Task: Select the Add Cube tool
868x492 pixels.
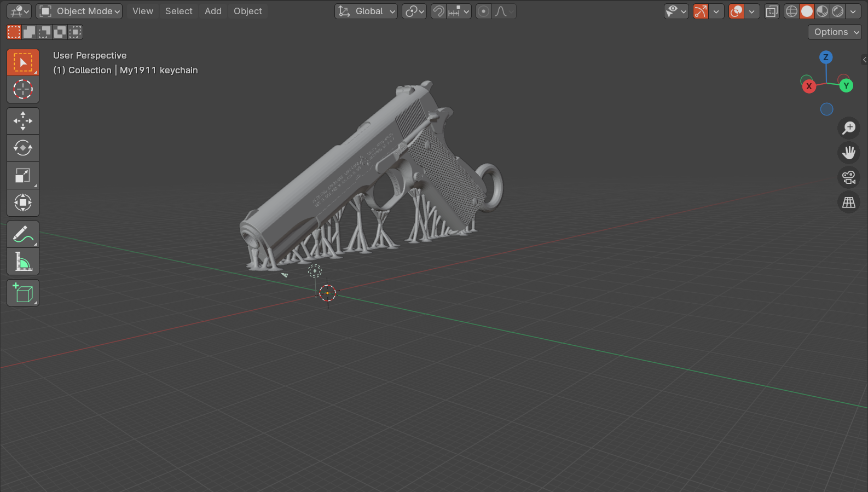Action: (23, 293)
